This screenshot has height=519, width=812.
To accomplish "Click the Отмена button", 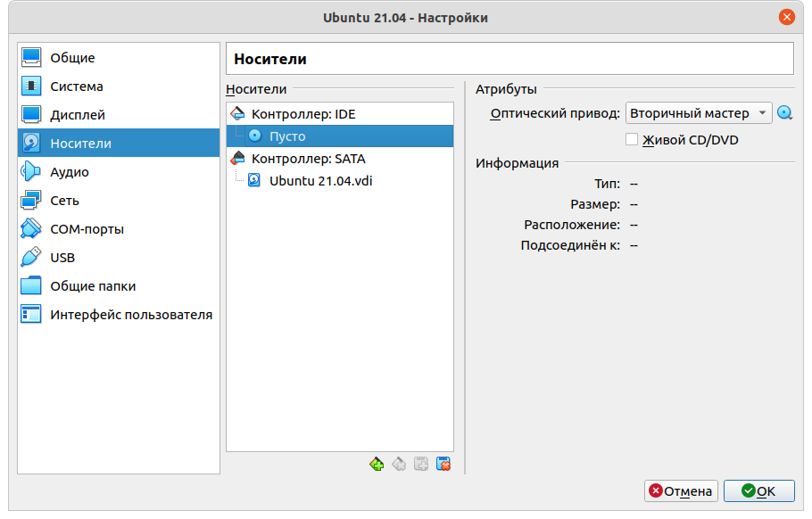I will (681, 490).
